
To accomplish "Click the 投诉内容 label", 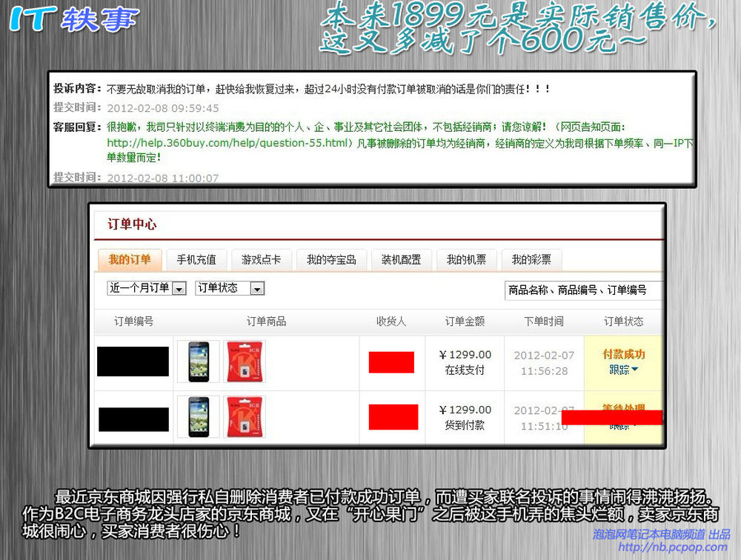I will (x=77, y=88).
